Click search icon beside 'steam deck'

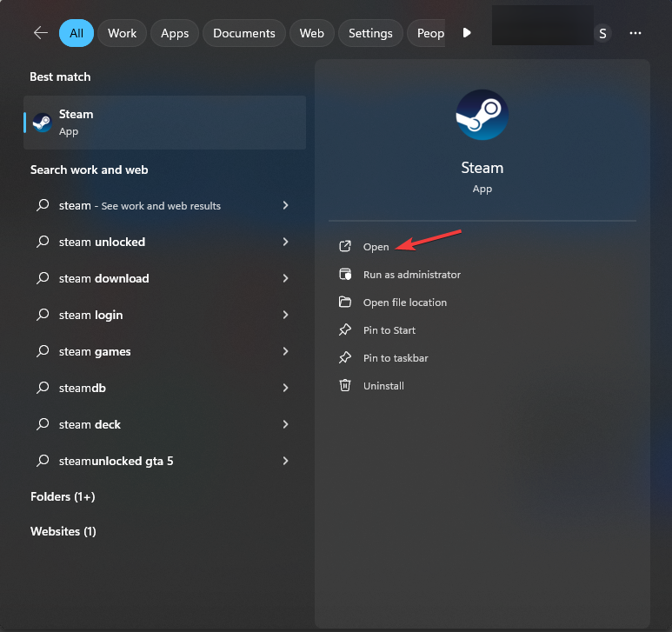[x=43, y=423]
